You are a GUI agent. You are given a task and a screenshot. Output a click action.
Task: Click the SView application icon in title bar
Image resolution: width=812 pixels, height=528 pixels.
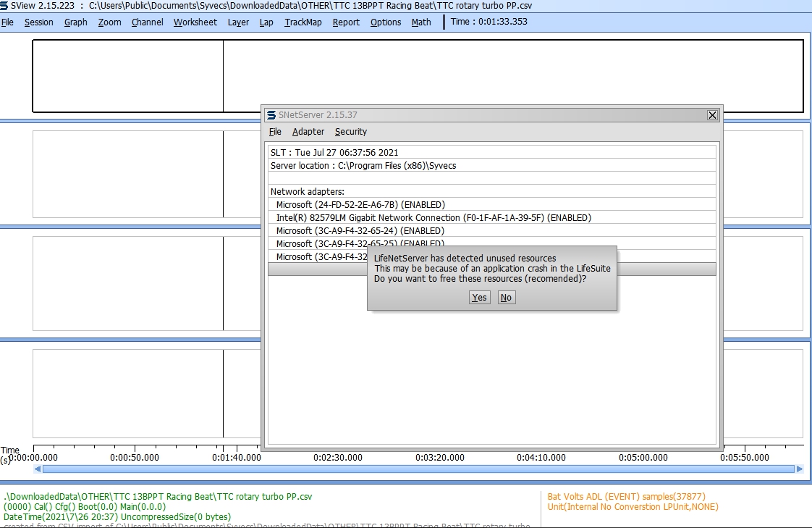(4, 6)
